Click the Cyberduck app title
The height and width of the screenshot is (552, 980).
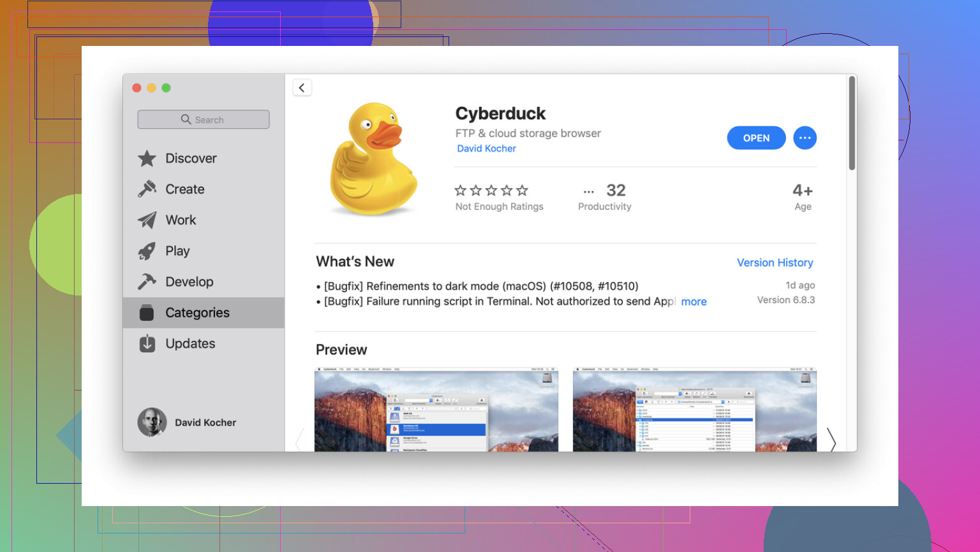(x=500, y=114)
